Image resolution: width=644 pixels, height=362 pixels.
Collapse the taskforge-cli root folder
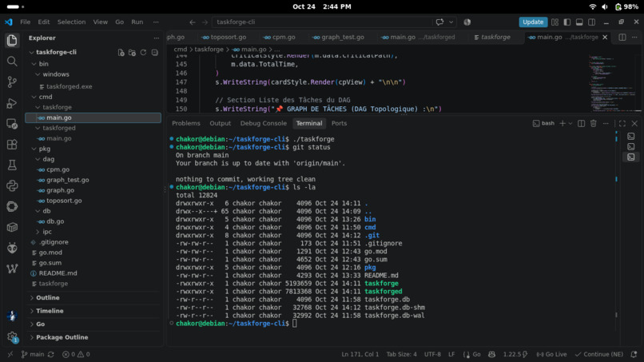[x=31, y=53]
